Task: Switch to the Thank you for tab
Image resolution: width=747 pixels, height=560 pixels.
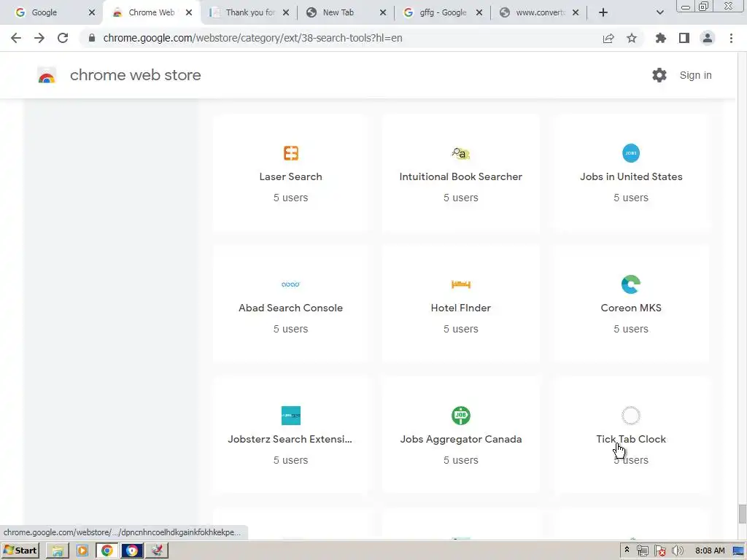Action: click(250, 12)
